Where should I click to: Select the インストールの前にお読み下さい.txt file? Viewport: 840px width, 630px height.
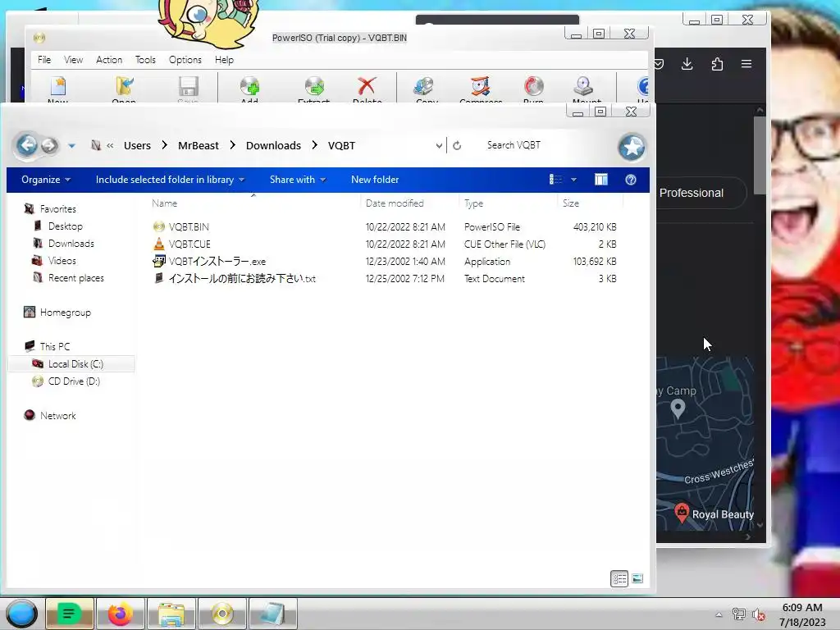[x=242, y=278]
